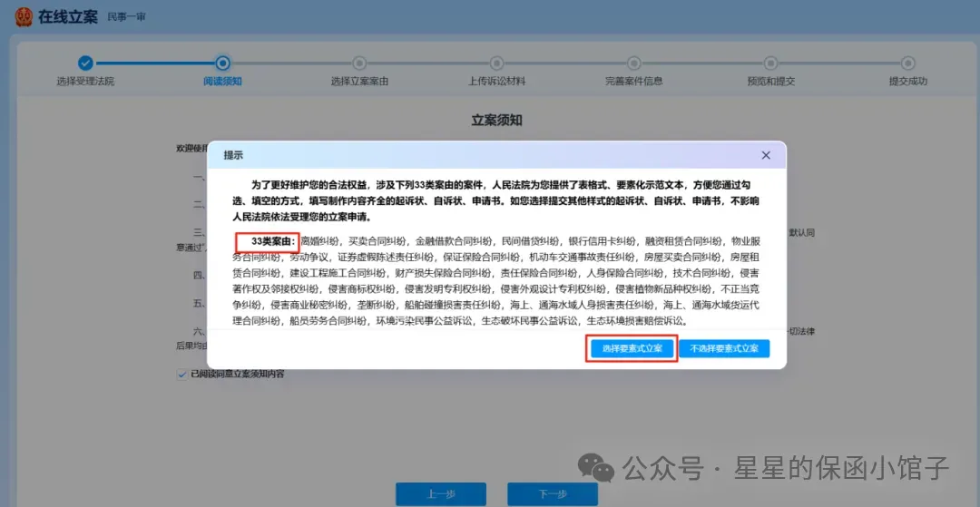
Task: Select the 上传诉讼材料 step circle
Action: [x=497, y=63]
